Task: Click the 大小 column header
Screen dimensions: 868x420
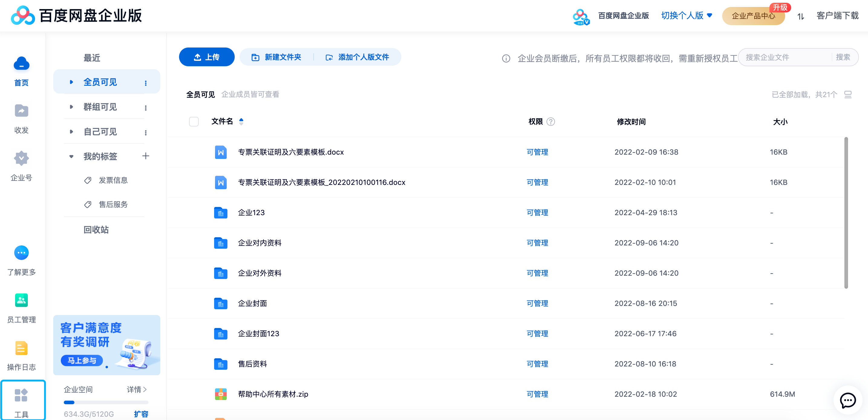Action: (780, 122)
